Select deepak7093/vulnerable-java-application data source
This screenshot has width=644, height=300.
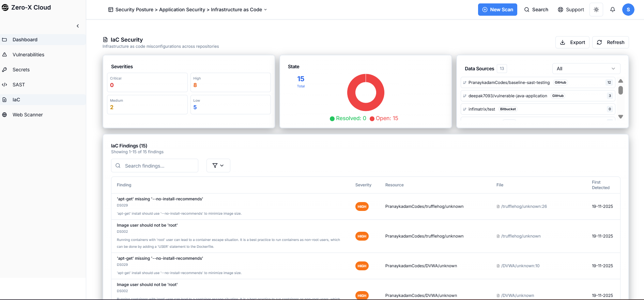tap(538, 96)
